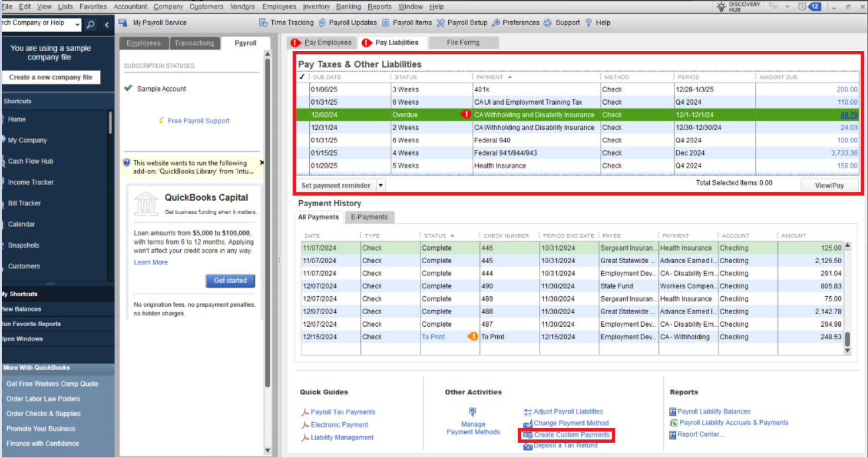
Task: Click Get started in QuickBooks Capital
Action: pyautogui.click(x=230, y=281)
